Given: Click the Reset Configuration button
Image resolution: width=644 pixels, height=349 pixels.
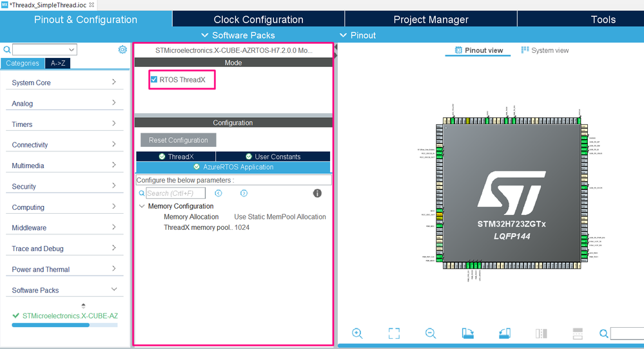Looking at the screenshot, I should point(179,140).
